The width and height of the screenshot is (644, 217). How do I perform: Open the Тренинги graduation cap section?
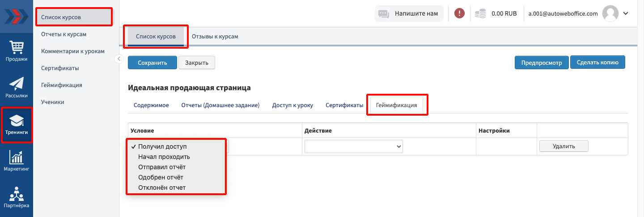tap(17, 125)
